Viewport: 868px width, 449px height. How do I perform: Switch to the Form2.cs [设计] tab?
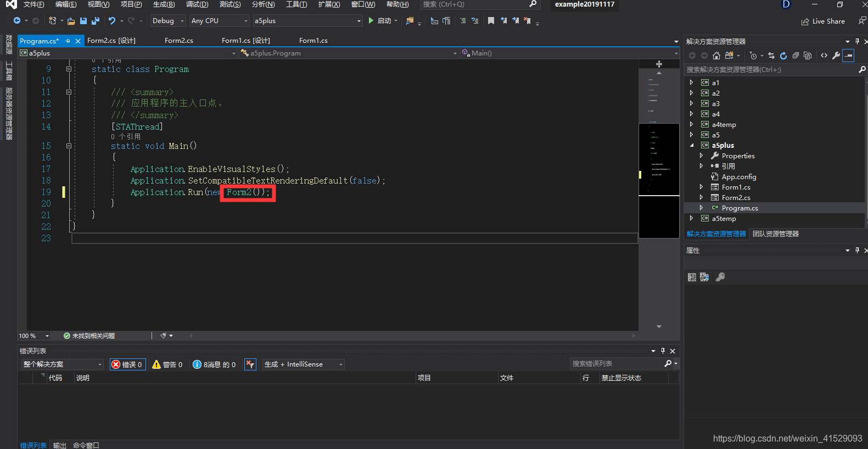(x=111, y=41)
